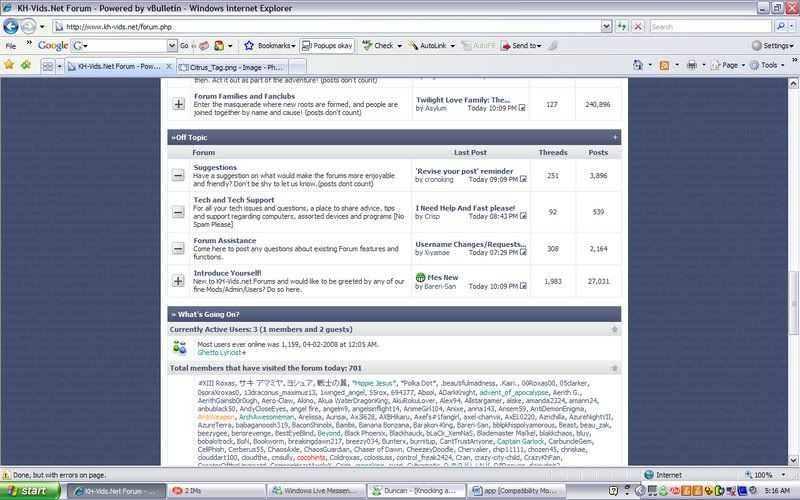This screenshot has width=800, height=500.
Task: Click the browser Forward button
Action: 28,26
